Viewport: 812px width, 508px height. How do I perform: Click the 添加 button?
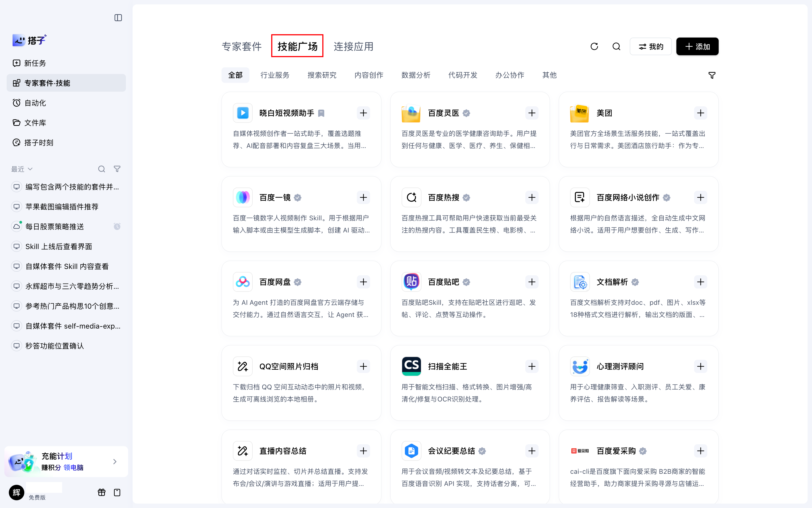(697, 46)
